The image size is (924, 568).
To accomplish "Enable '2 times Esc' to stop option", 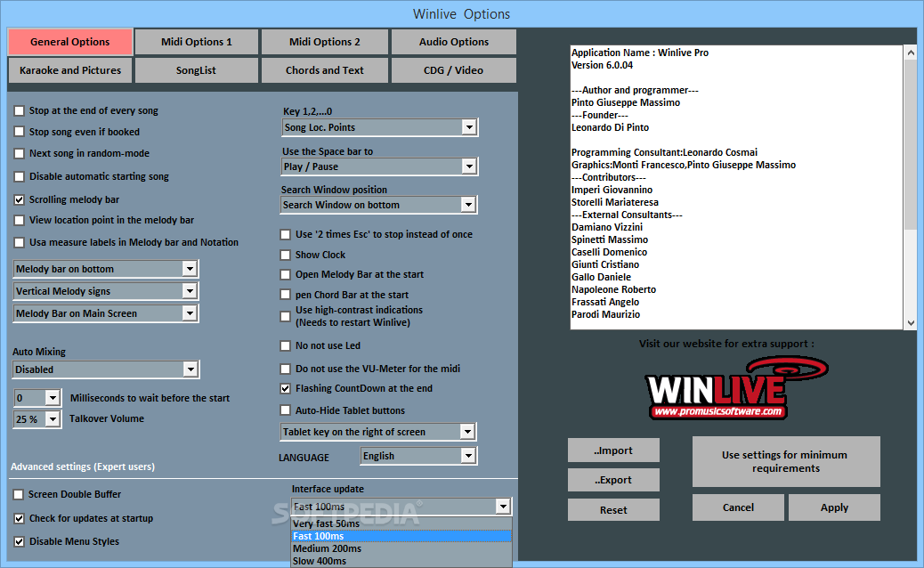I will pyautogui.click(x=285, y=234).
